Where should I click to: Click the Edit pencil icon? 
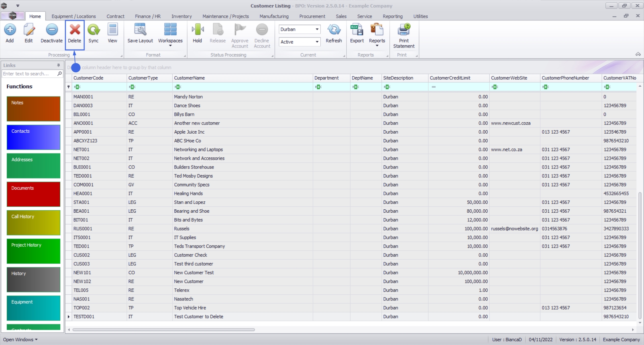(x=29, y=30)
